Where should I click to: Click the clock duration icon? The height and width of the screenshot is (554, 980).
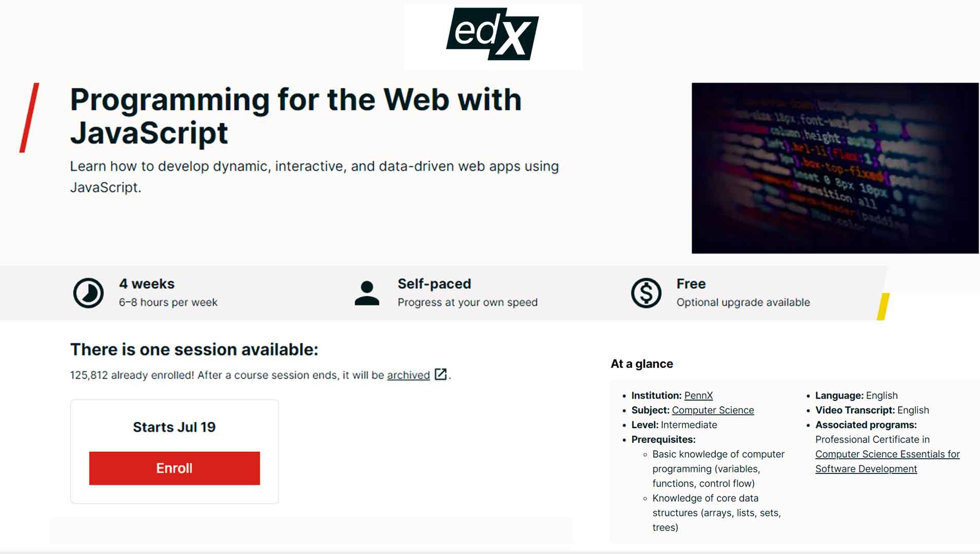(88, 293)
